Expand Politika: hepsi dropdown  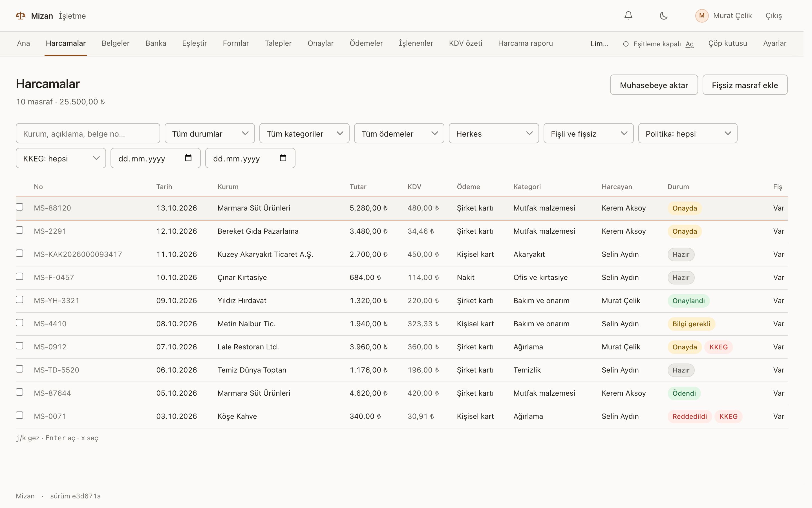click(687, 133)
